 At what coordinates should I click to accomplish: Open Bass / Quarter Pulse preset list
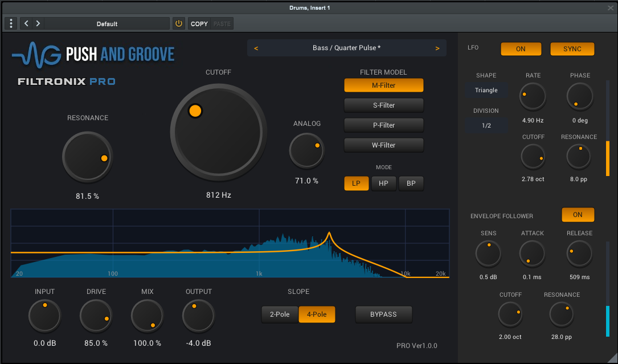[346, 48]
